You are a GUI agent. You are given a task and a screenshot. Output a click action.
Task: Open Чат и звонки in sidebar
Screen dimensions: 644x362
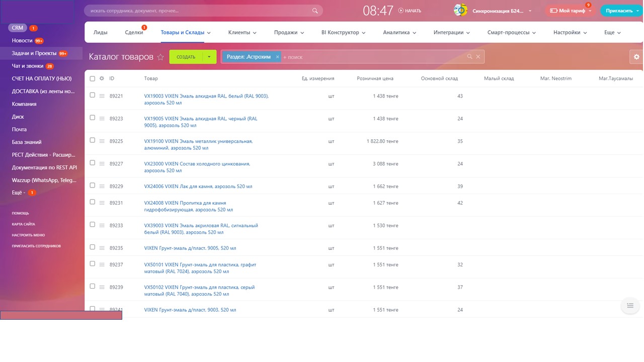(28, 66)
